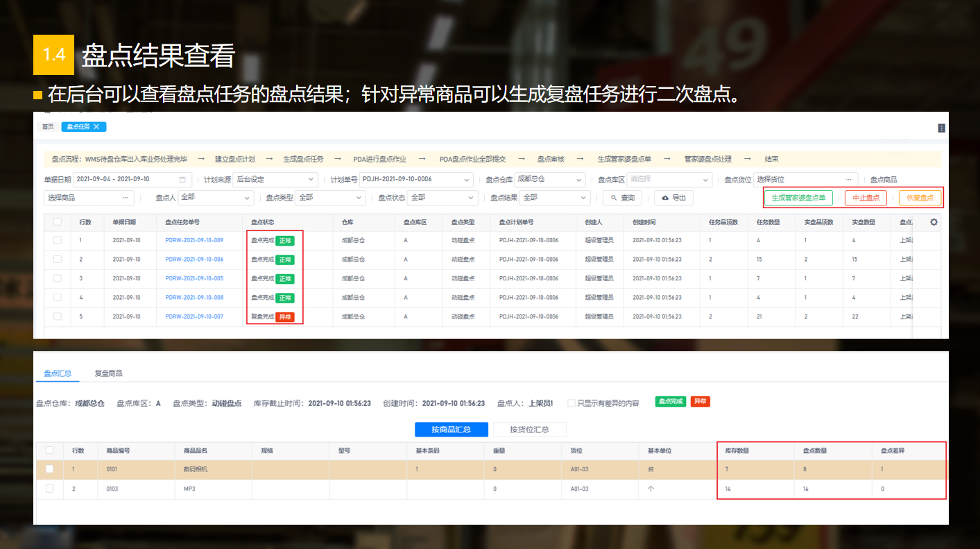Click the 导出 export cloud icon
980x549 pixels.
(x=665, y=198)
